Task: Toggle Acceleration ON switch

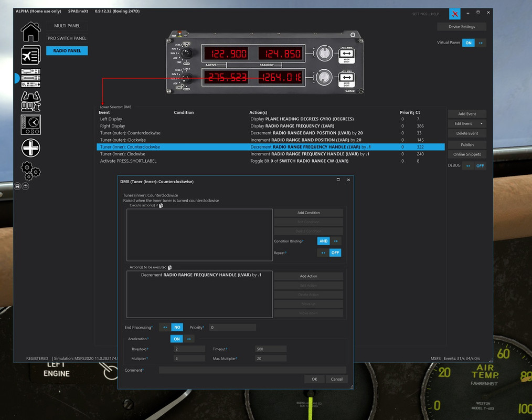Action: click(176, 339)
